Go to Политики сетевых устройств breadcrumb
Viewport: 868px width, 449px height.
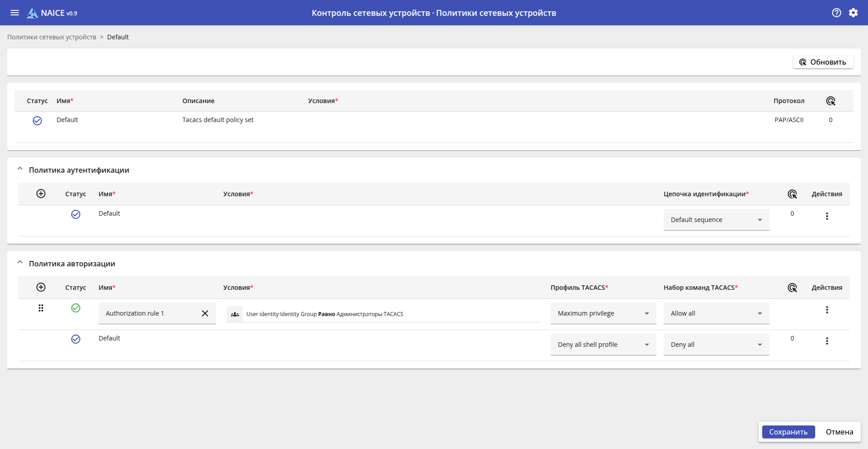(x=52, y=37)
